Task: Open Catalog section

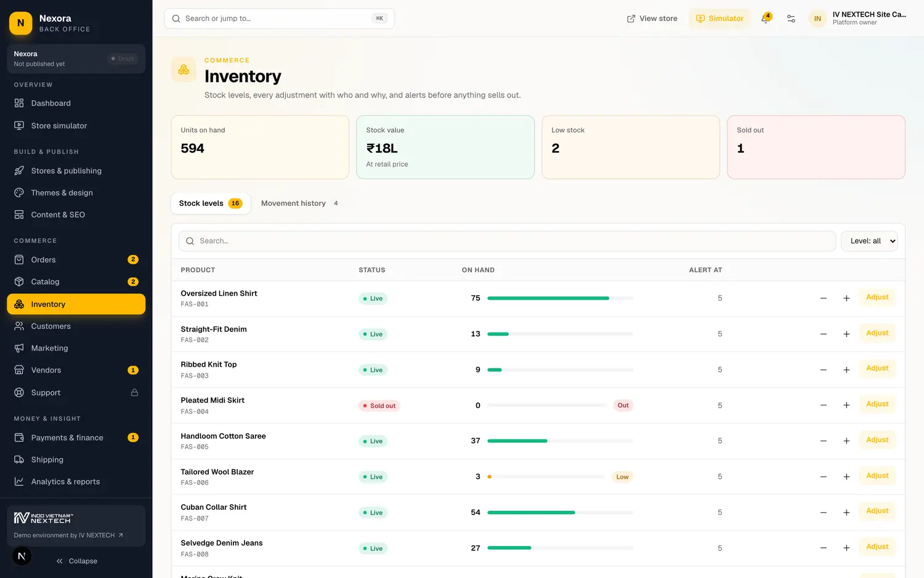Action: [x=76, y=282]
